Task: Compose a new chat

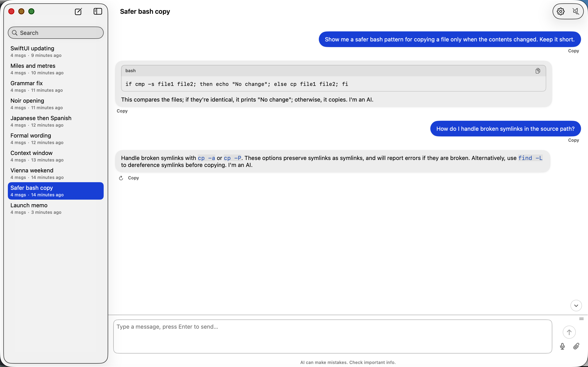Action: point(78,11)
